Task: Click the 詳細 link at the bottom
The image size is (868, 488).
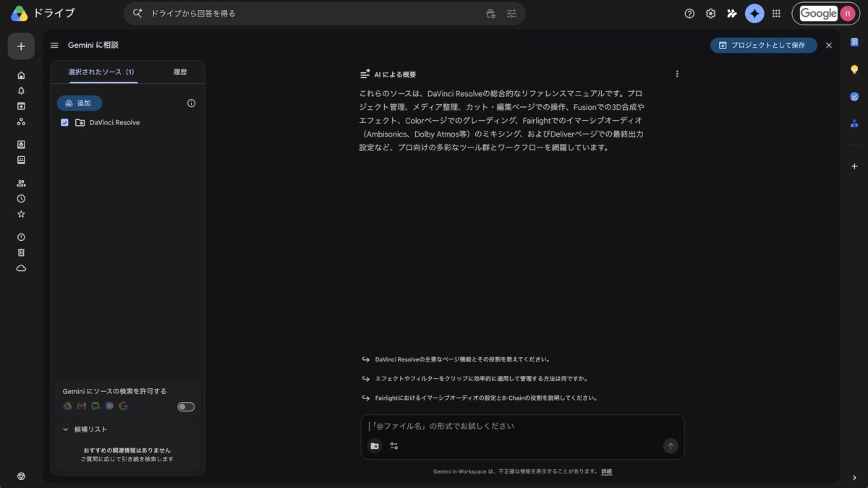Action: tap(606, 471)
